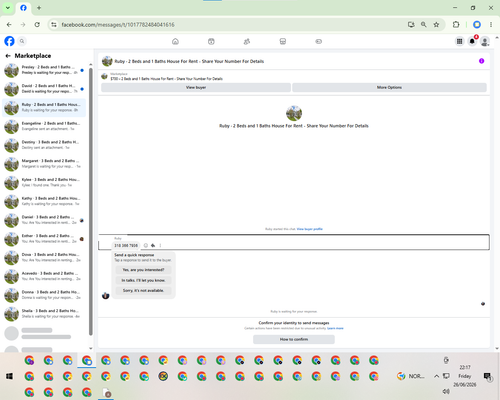Open the Learn more link
The height and width of the screenshot is (400, 500).
tap(335, 328)
